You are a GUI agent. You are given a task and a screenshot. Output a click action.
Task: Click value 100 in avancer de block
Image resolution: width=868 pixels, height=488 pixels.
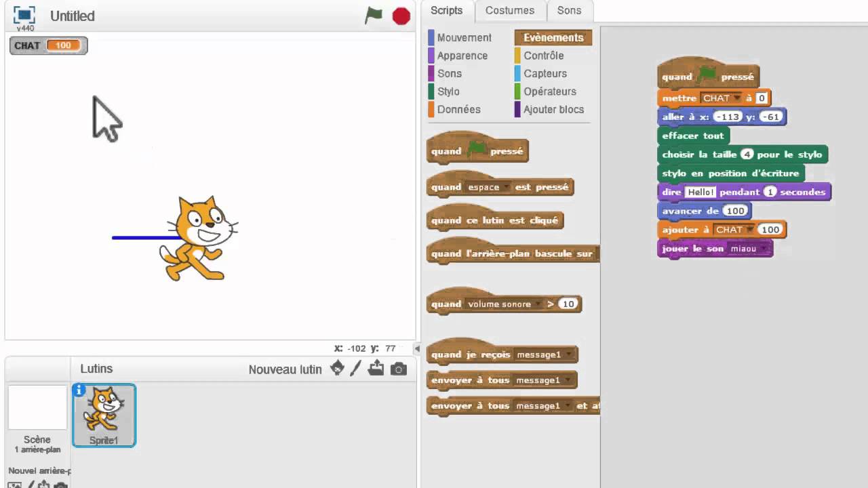pyautogui.click(x=734, y=211)
